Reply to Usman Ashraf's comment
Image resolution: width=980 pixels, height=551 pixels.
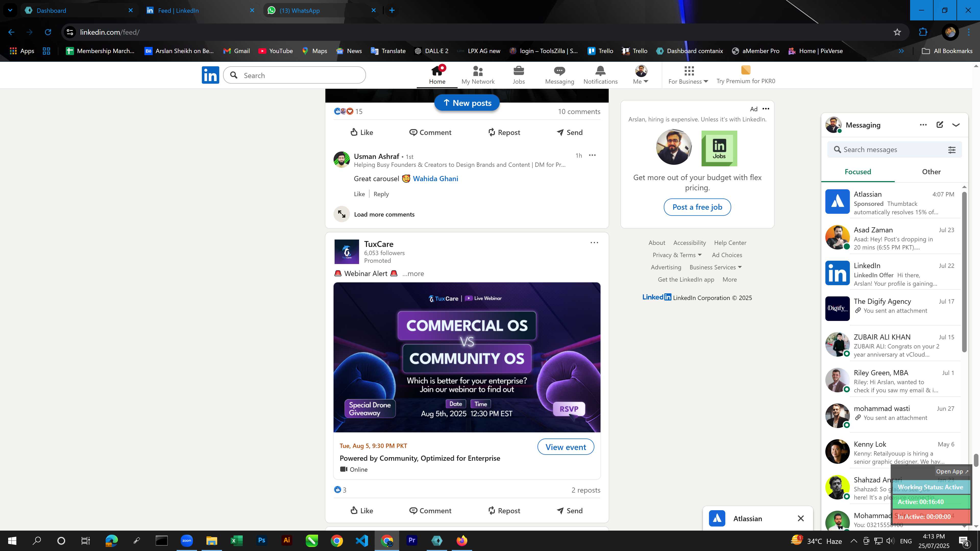pos(381,194)
